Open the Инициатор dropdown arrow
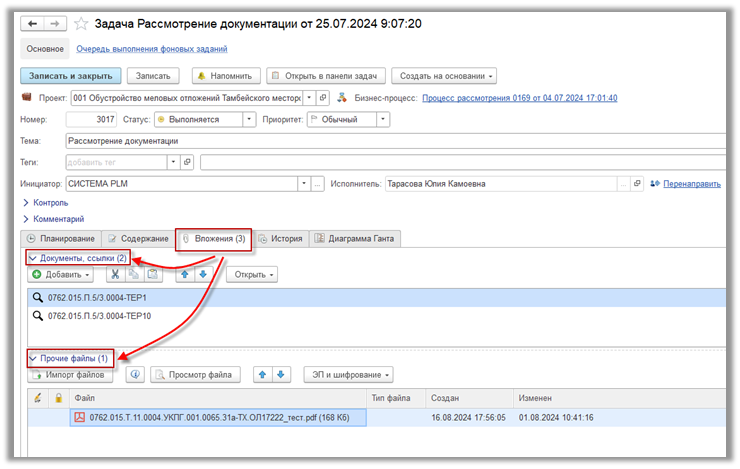This screenshot has height=469, width=740. (304, 184)
